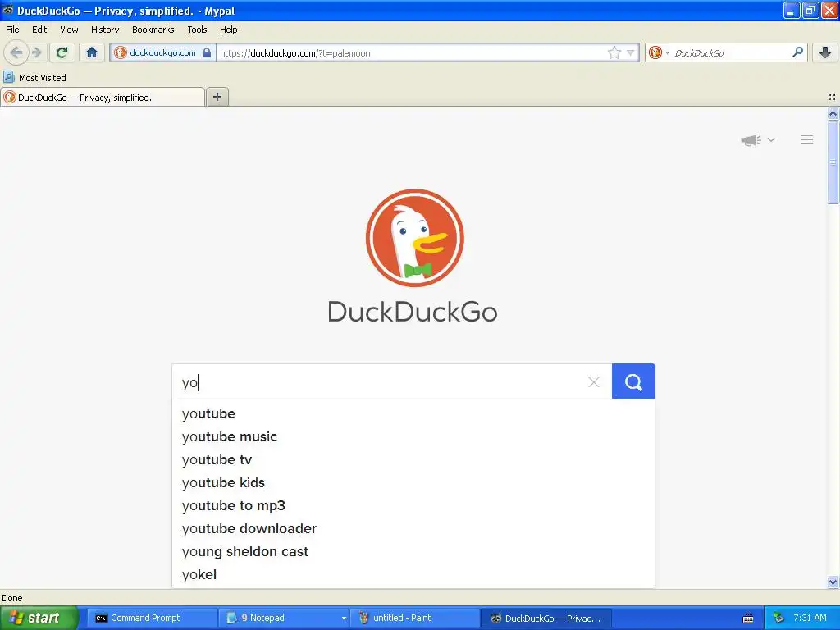Image resolution: width=840 pixels, height=630 pixels.
Task: Open the Downloads arrow button
Action: tap(825, 52)
